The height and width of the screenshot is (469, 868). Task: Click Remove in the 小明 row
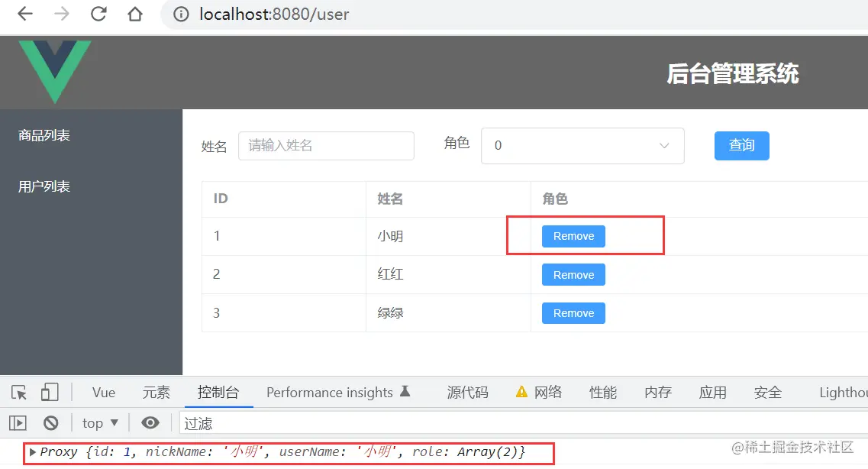point(573,237)
